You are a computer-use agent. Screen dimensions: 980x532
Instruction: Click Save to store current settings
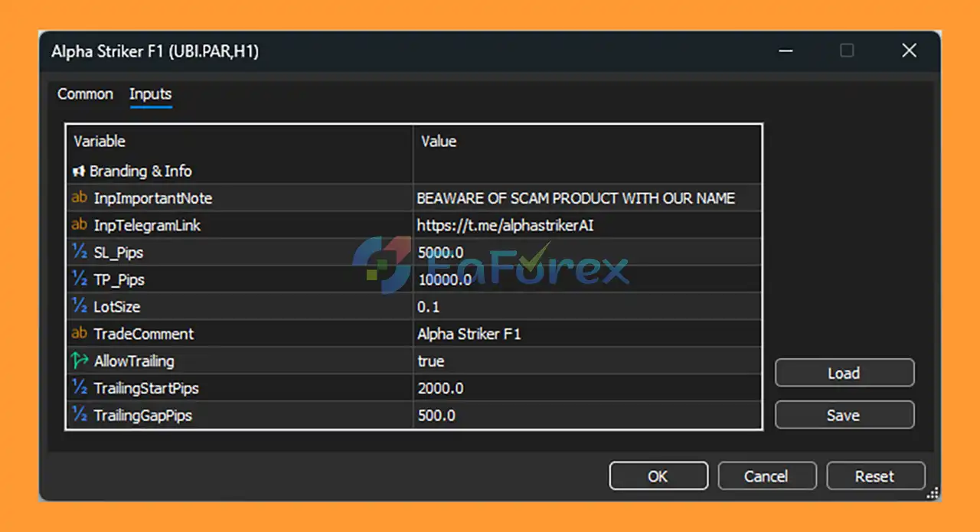click(x=844, y=414)
